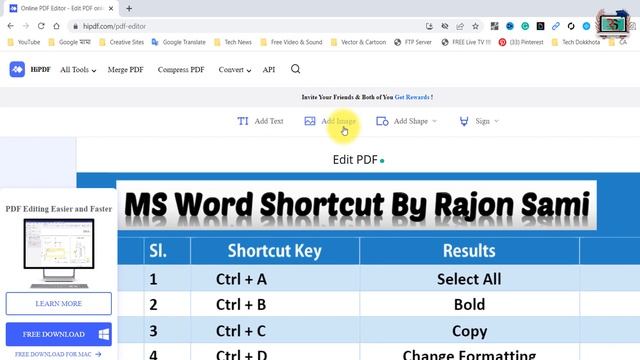The width and height of the screenshot is (640, 360).
Task: Click the Ctrl + B table cell
Action: 275,304
